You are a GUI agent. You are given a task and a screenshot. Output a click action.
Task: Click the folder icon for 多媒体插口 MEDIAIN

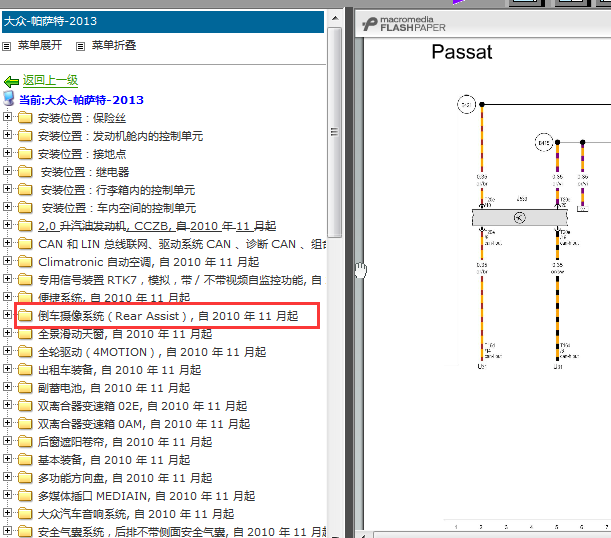pyautogui.click(x=25, y=495)
